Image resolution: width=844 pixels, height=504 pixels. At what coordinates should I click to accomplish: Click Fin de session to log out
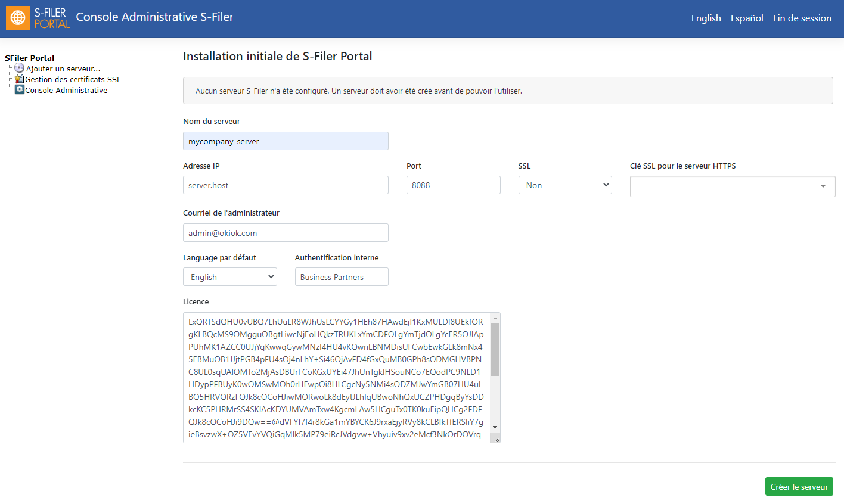[x=802, y=18]
